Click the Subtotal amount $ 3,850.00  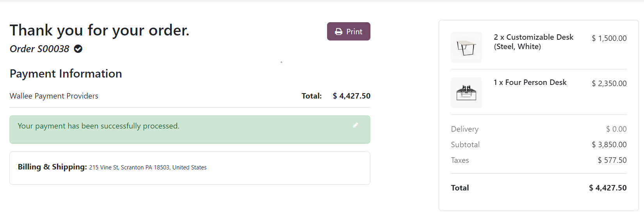tap(609, 145)
